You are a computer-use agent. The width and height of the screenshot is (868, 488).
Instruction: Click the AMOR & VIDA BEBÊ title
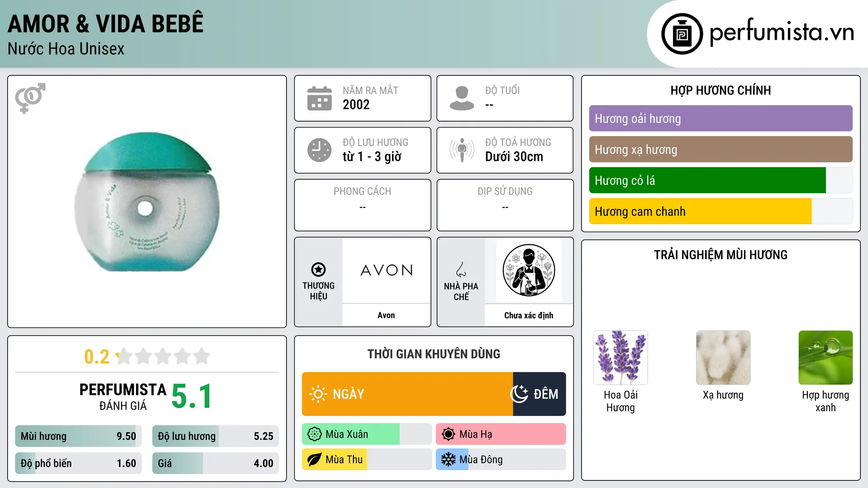point(106,24)
